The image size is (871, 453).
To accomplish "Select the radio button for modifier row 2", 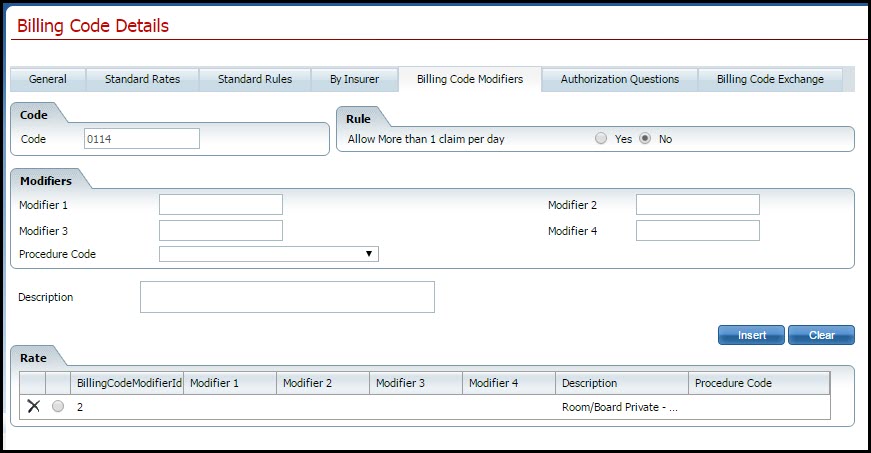I will tap(58, 407).
